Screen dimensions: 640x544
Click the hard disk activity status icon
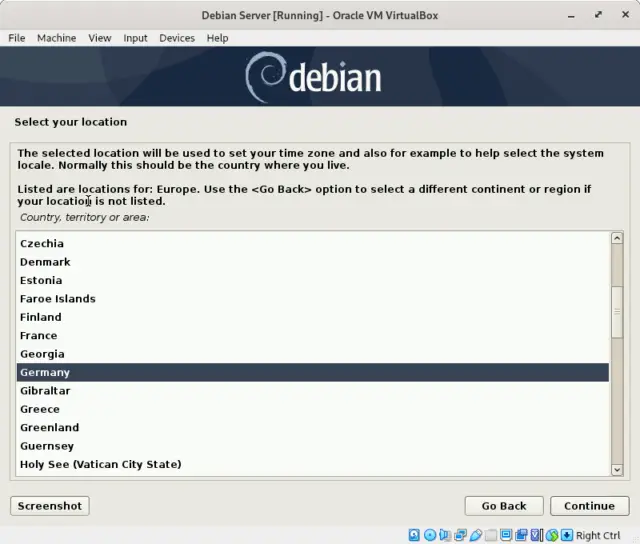414,535
